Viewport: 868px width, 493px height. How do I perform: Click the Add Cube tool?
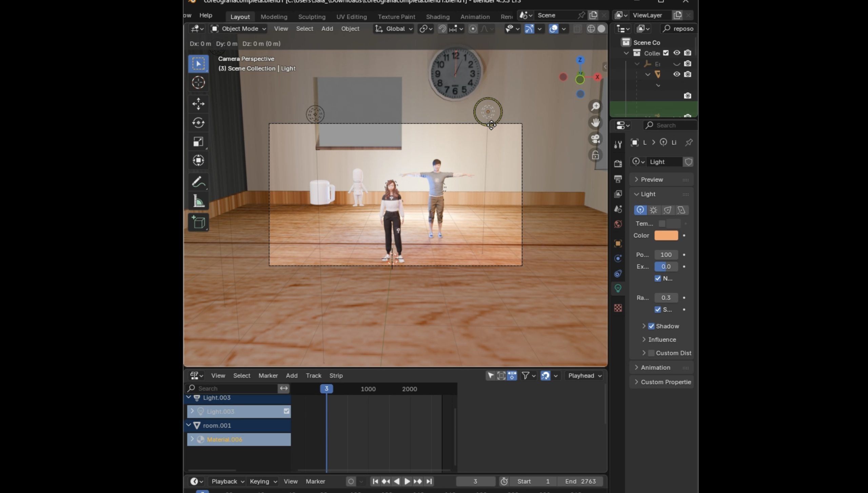point(198,223)
